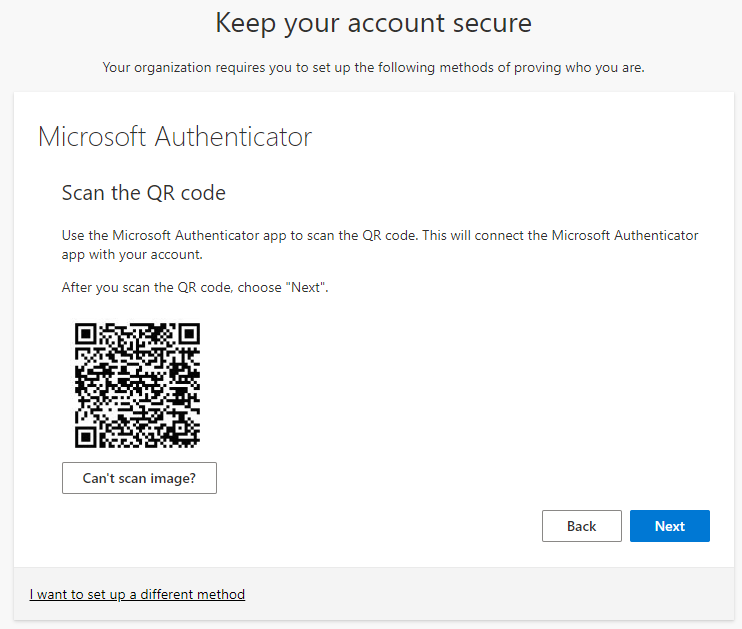Click the QR code's bottom-left finder square
This screenshot has width=742, height=629.
tap(86, 437)
